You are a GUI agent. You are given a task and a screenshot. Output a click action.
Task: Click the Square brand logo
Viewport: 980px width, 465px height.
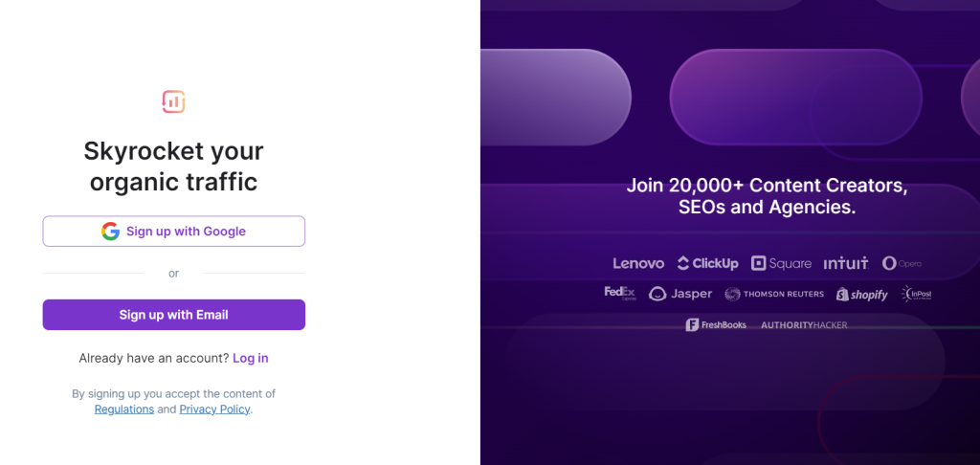[x=781, y=263]
